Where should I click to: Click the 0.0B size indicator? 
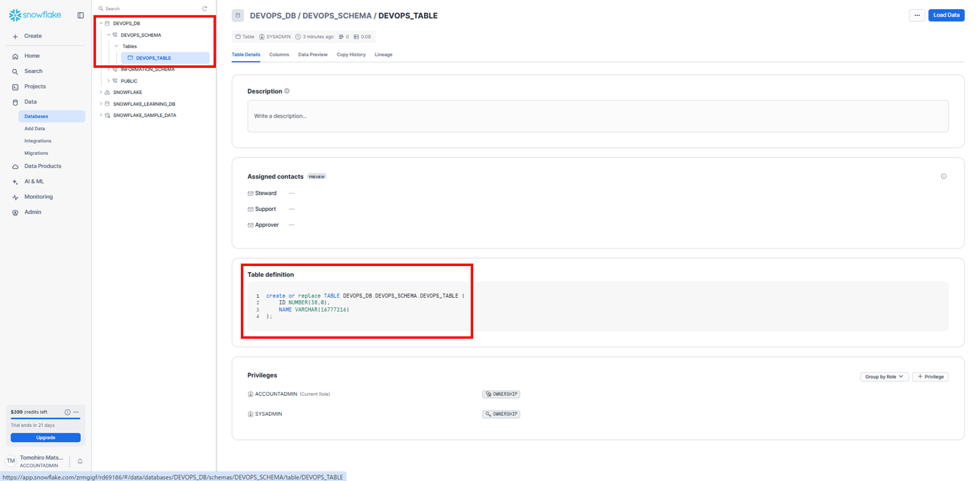click(362, 37)
